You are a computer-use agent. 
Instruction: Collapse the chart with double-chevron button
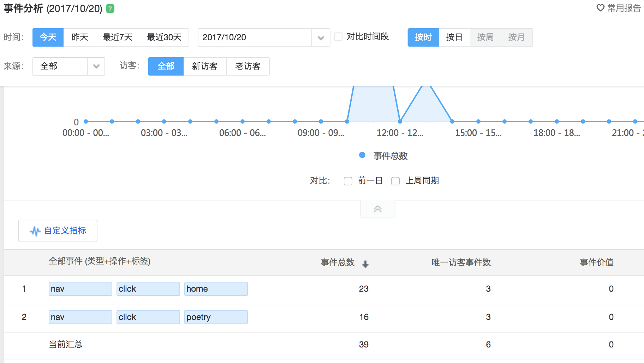(x=377, y=209)
